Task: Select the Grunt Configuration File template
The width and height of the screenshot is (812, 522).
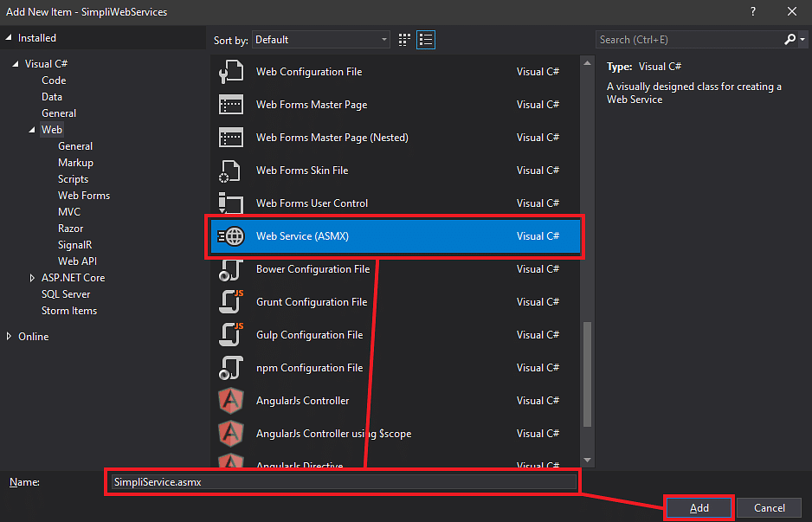Action: pos(396,302)
